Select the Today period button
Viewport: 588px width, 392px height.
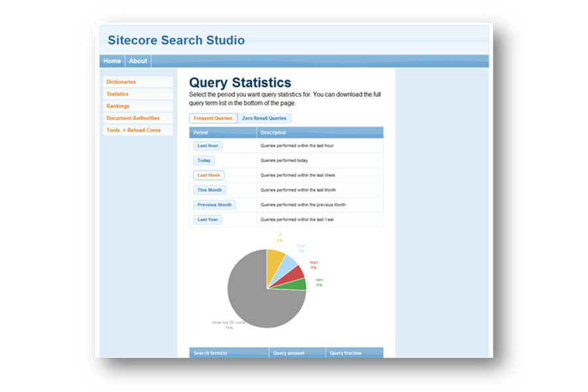point(203,160)
